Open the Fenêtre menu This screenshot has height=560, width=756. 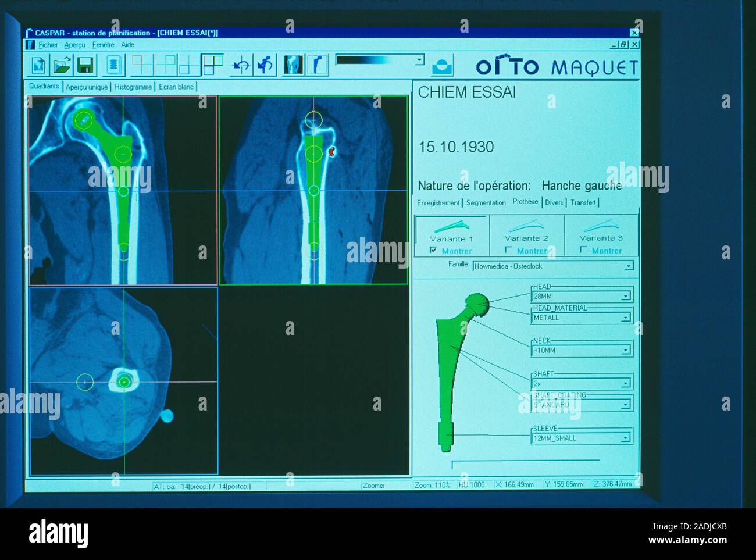point(104,45)
